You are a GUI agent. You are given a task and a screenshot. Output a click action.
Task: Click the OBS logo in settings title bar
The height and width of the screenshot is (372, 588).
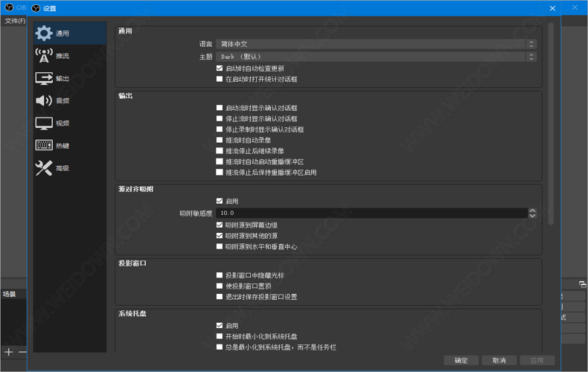[36, 8]
